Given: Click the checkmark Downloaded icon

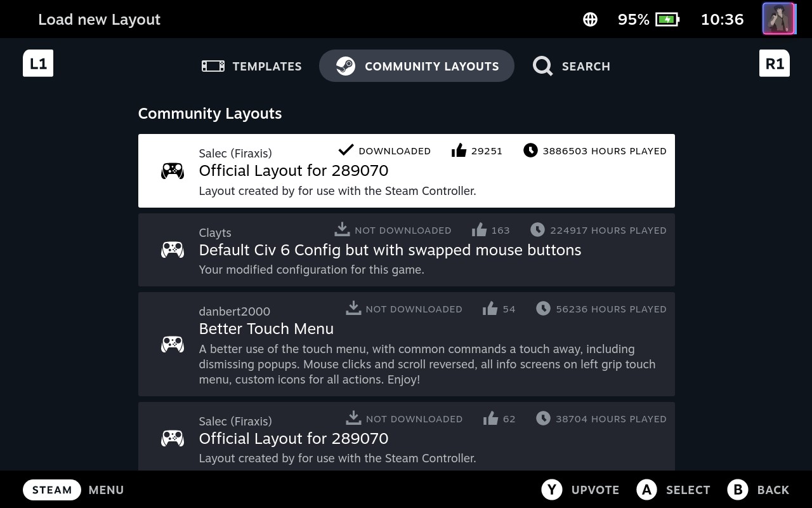Looking at the screenshot, I should pos(346,150).
